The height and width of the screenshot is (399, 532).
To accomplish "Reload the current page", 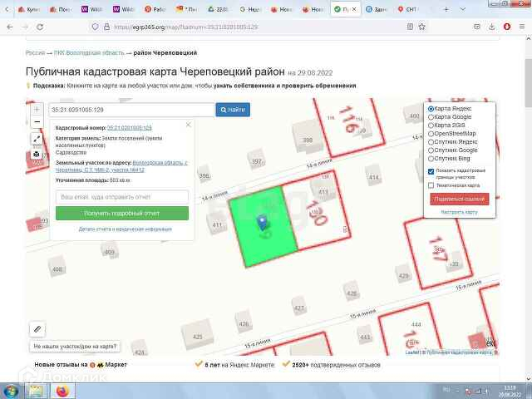I will (x=40, y=27).
